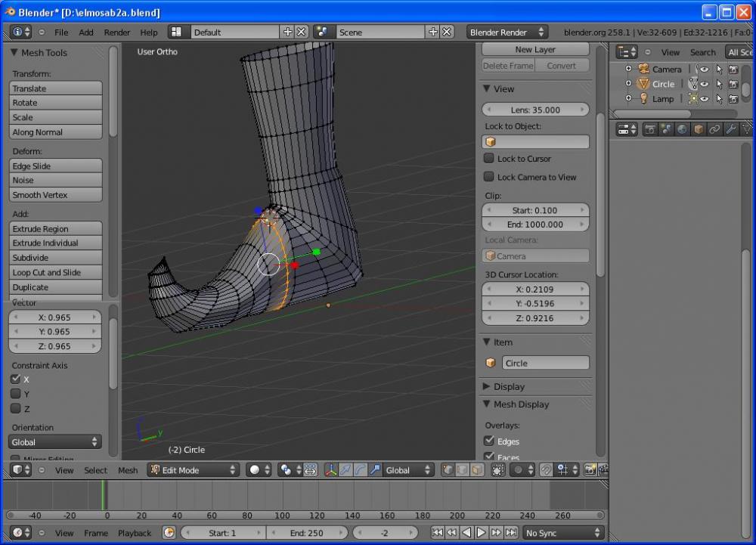The image size is (756, 545).
Task: Open the World properties tab
Action: point(683,129)
